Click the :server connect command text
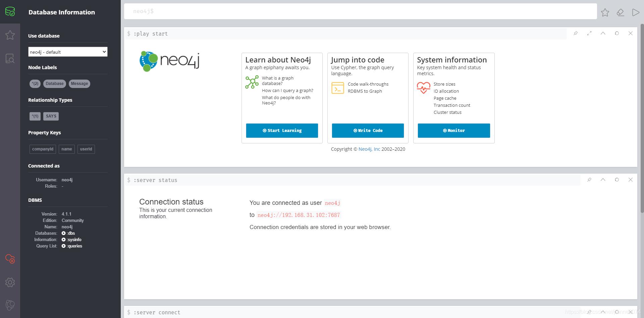Screen dimensions: 644x318 pyautogui.click(x=157, y=312)
